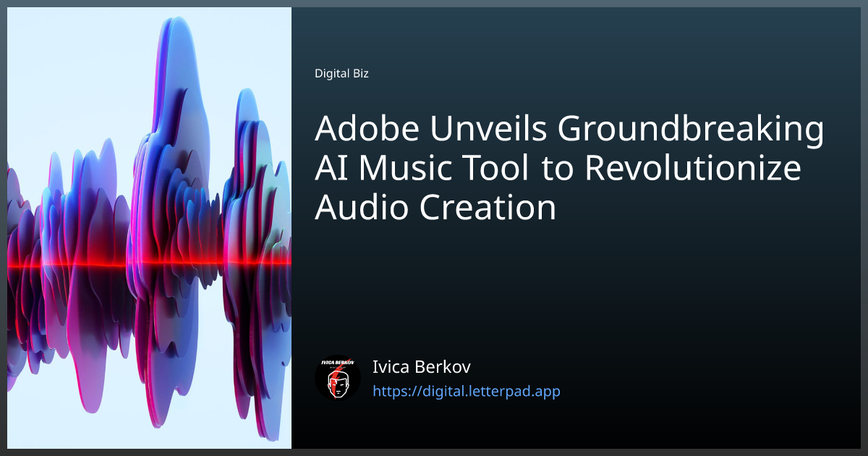Select the author name Ivica Berkov

tap(422, 366)
